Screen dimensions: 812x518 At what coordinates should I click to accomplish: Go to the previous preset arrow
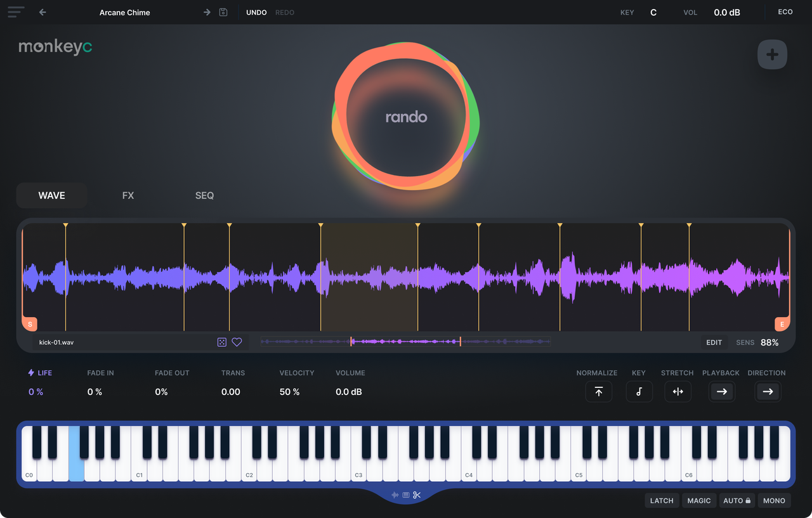coord(43,12)
